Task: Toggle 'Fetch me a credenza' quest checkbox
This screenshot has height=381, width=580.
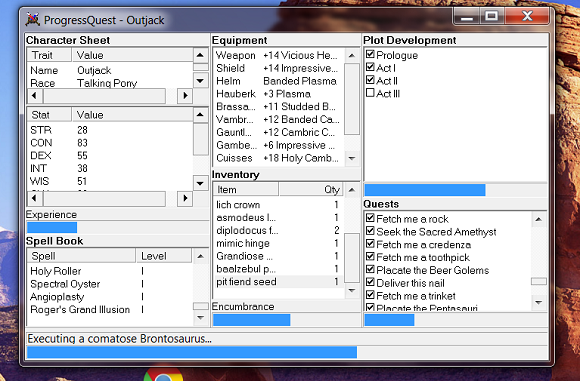Action: click(370, 244)
